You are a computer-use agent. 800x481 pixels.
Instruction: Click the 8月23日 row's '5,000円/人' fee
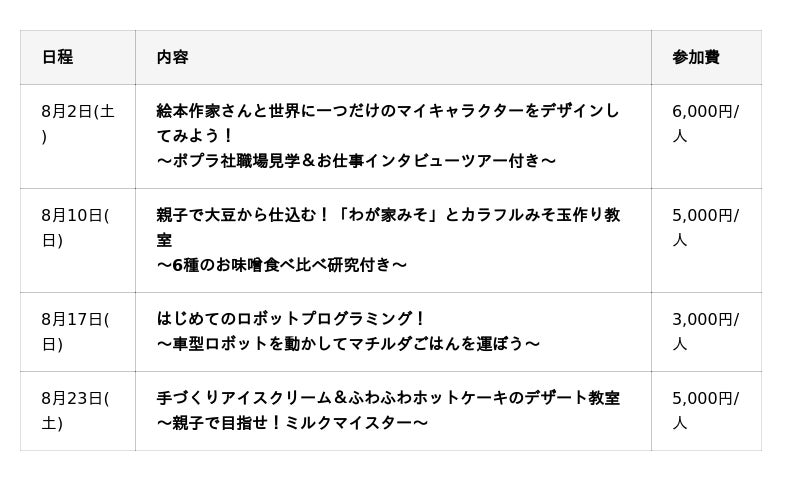(x=705, y=410)
